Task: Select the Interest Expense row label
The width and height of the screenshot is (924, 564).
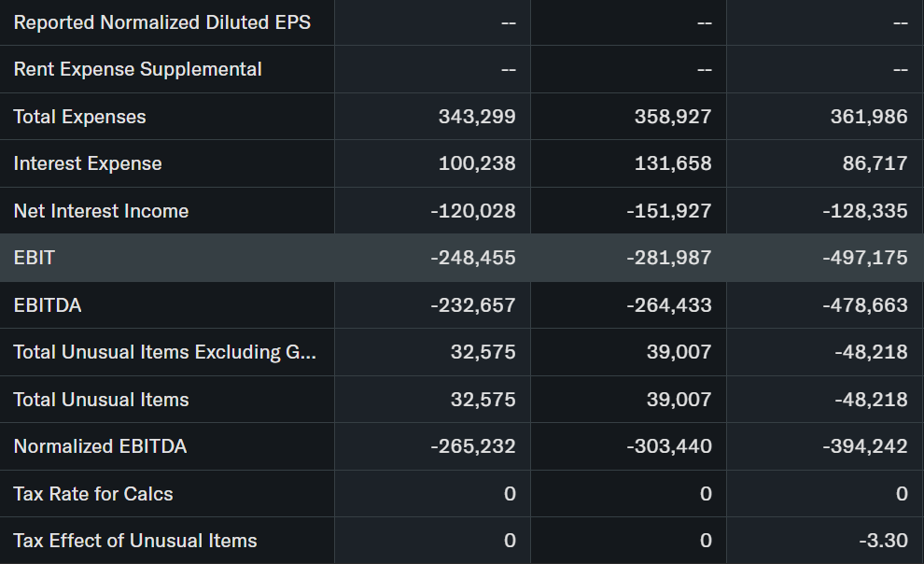Action: tap(88, 163)
